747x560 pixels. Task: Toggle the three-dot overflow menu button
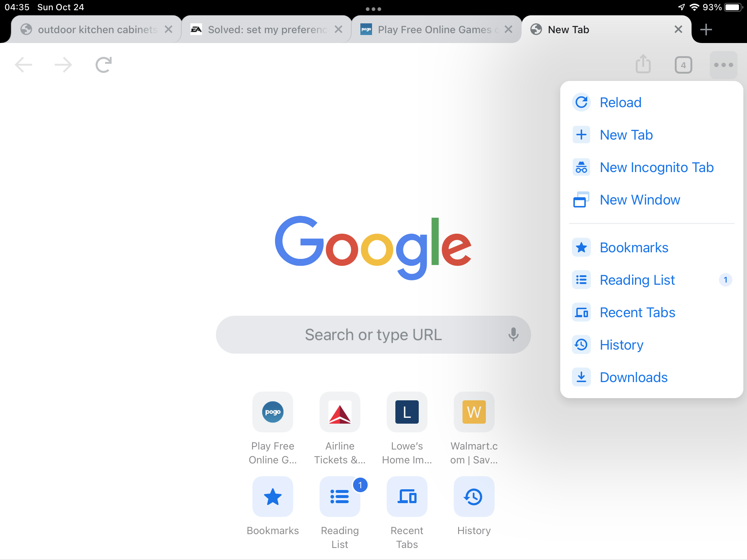point(724,65)
